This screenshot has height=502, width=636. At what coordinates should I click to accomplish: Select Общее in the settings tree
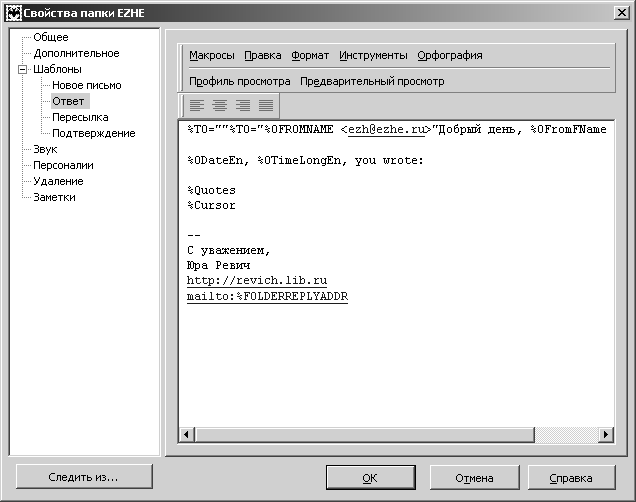[x=51, y=37]
